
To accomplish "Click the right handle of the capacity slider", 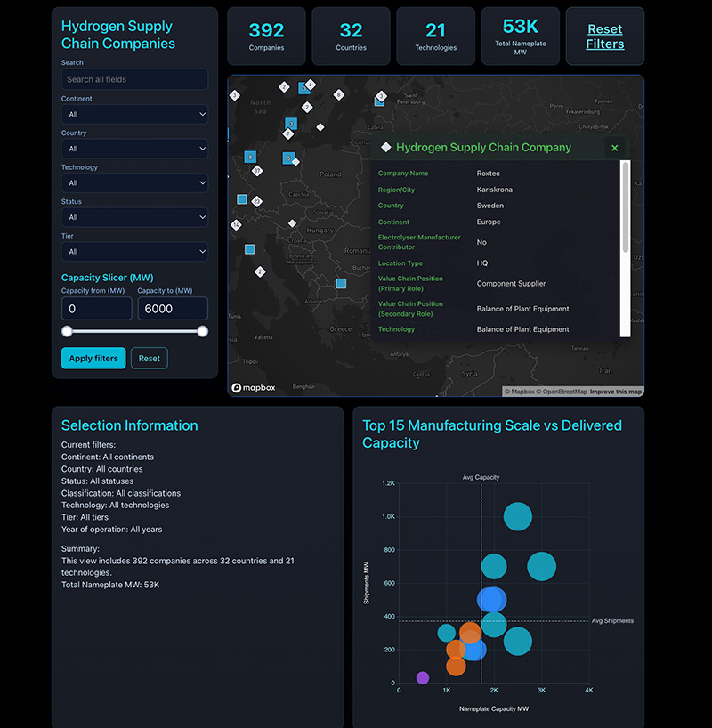I will (203, 331).
